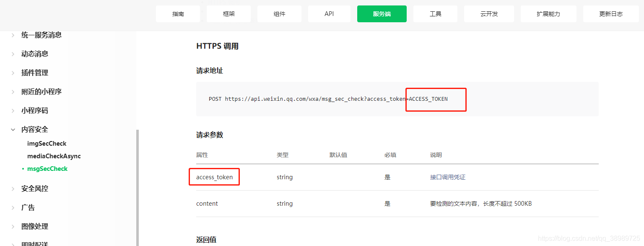The image size is (644, 246).
Task: Switch to the 指南 tab
Action: click(x=178, y=13)
